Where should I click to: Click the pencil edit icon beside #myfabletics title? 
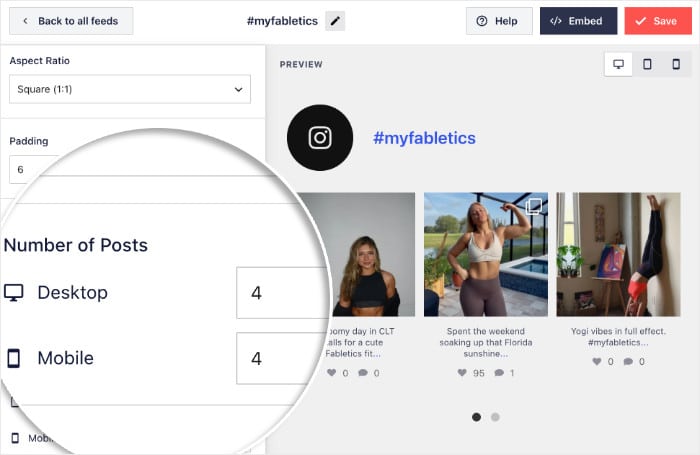click(335, 21)
